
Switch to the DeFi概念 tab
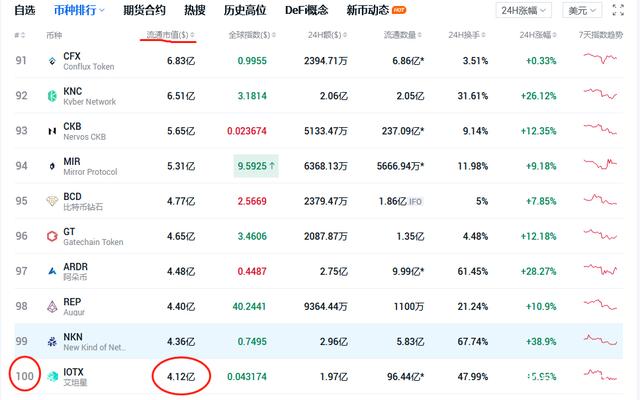307,10
